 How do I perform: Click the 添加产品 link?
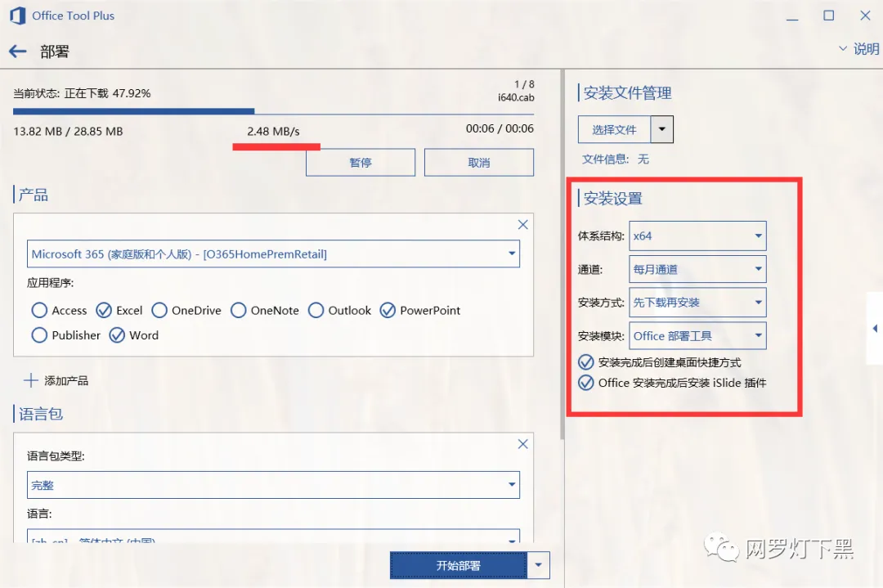pos(66,381)
